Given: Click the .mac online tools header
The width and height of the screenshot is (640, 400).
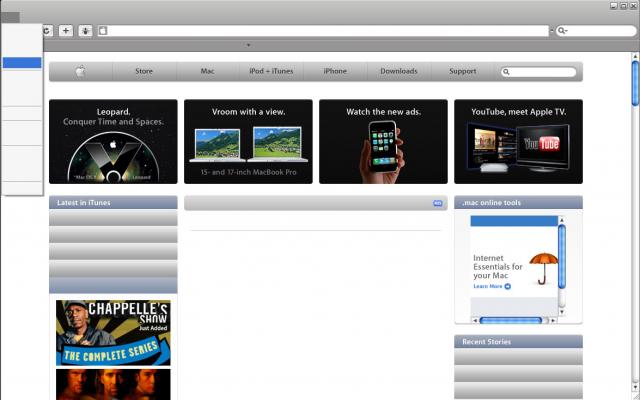Looking at the screenshot, I should [x=518, y=203].
